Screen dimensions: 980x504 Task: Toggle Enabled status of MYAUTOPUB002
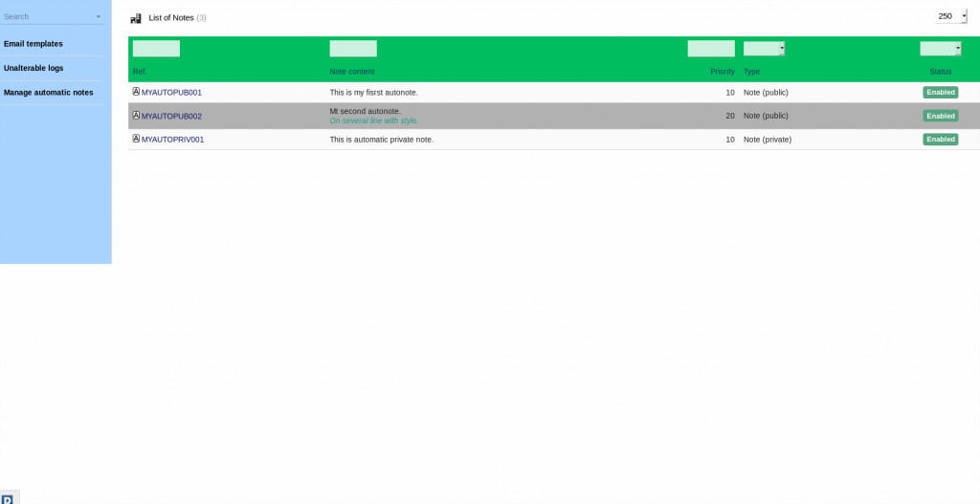point(940,116)
